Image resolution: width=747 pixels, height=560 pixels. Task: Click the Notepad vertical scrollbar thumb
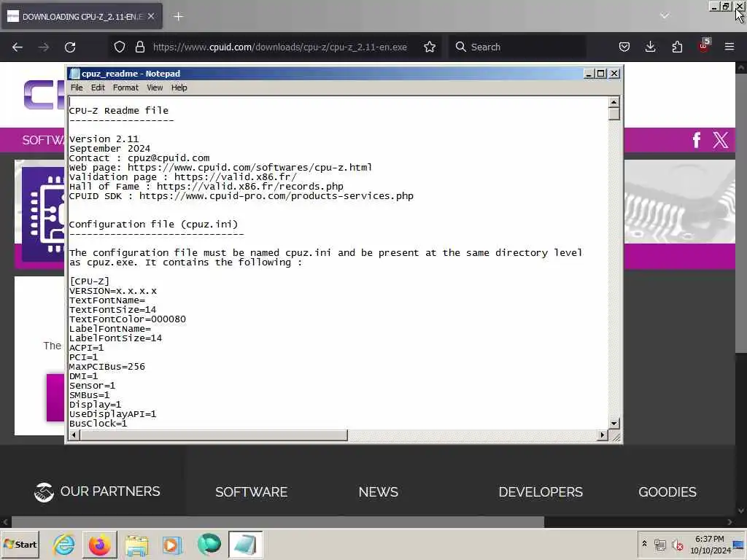[x=614, y=114]
